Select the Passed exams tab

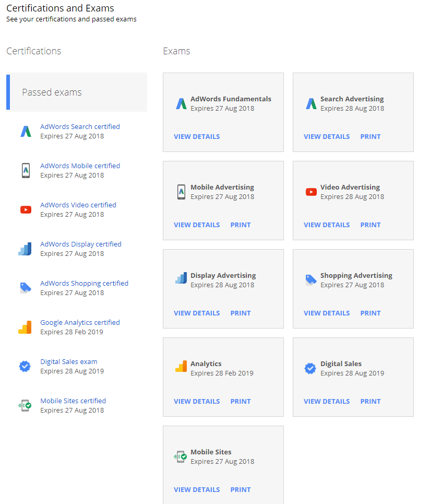pos(77,92)
